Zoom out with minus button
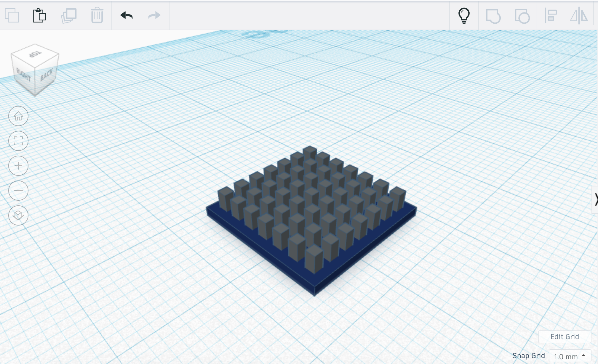The image size is (598, 364). pos(18,191)
